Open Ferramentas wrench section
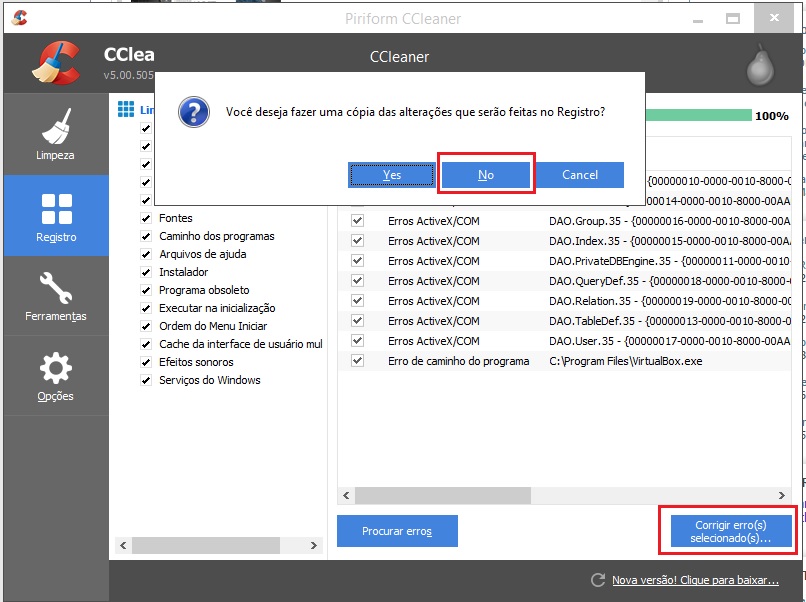This screenshot has height=602, width=806. click(x=56, y=296)
